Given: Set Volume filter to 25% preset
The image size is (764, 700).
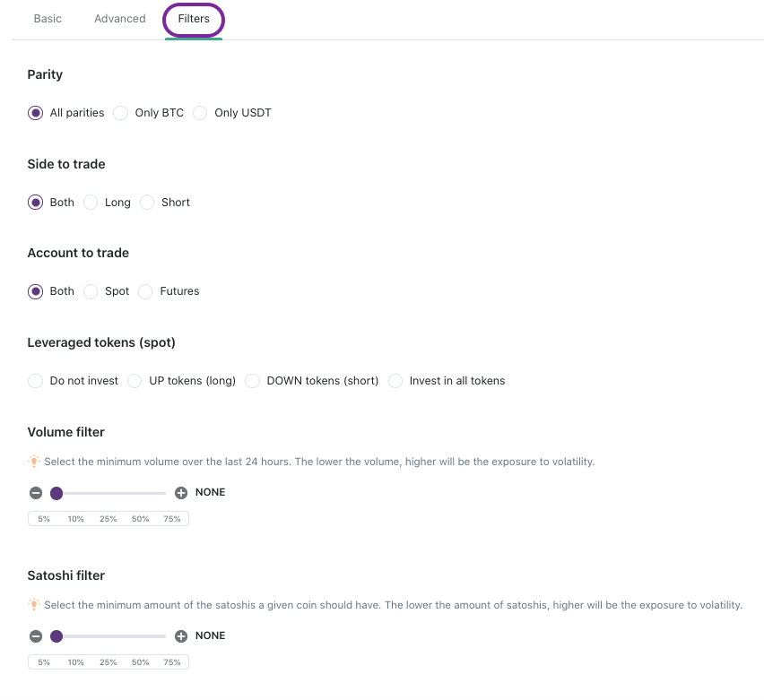Looking at the screenshot, I should click(x=109, y=519).
